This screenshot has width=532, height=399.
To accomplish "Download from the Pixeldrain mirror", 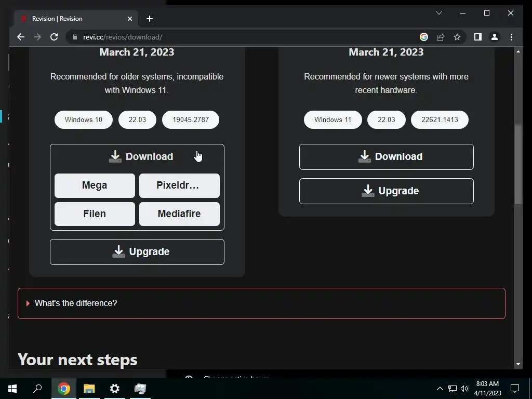I will (179, 185).
